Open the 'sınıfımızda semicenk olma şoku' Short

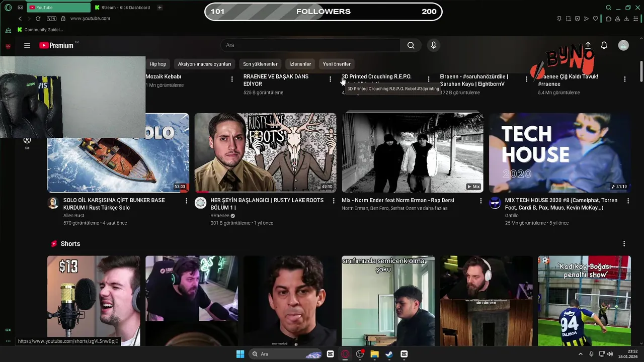click(x=388, y=301)
